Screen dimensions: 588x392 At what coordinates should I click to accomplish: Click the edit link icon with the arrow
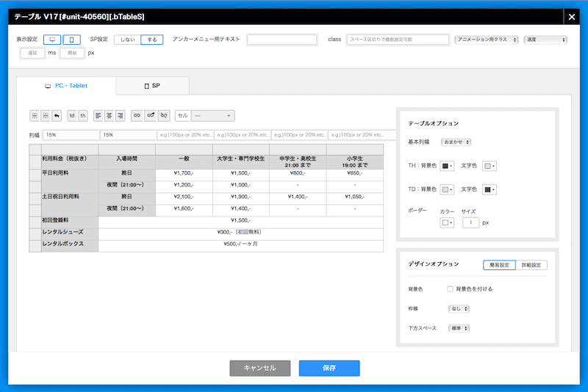[x=151, y=116]
